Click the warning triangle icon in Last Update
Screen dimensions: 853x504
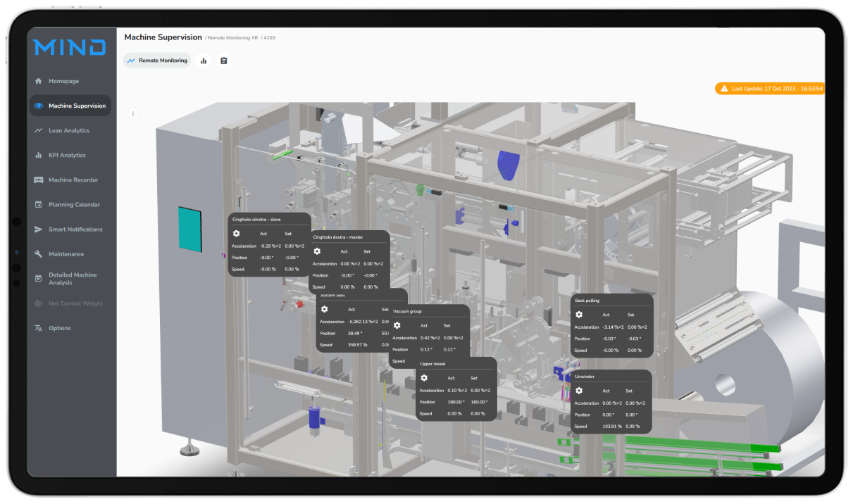[x=724, y=89]
